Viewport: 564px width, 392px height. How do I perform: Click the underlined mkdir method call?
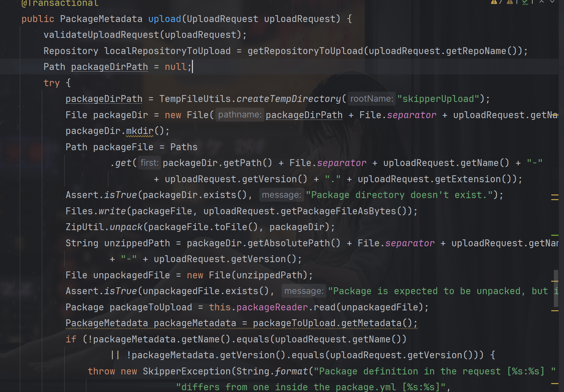point(140,131)
